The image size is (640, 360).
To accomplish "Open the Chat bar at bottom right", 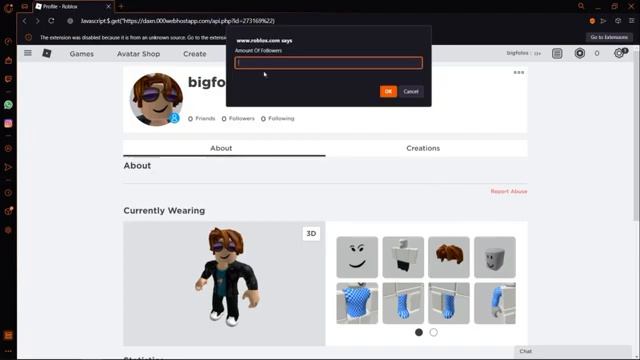I will coord(573,351).
